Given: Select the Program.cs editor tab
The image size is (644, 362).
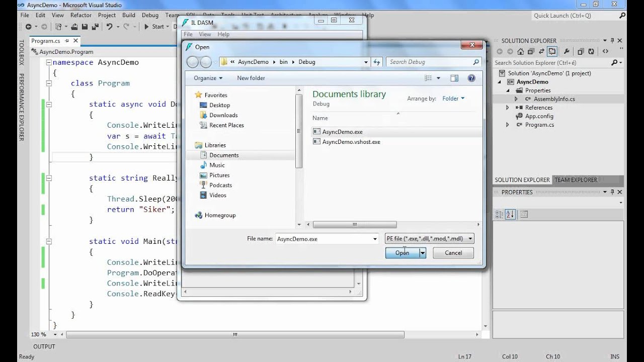Looking at the screenshot, I should 45,41.
